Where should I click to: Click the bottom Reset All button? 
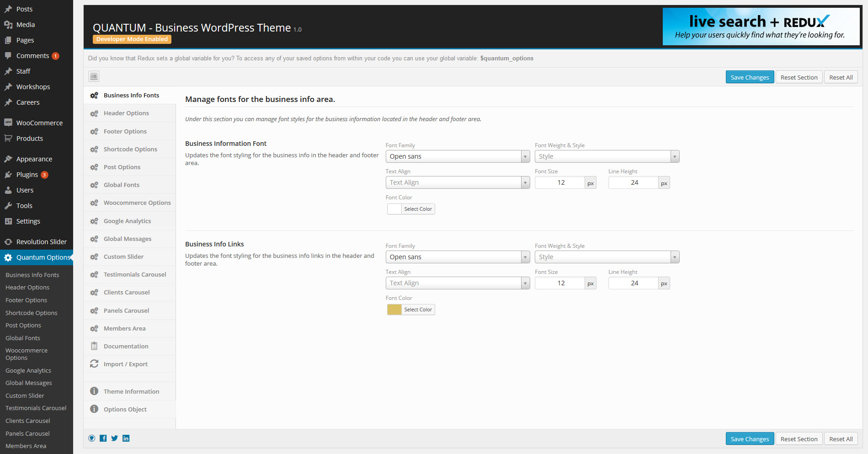(x=841, y=439)
